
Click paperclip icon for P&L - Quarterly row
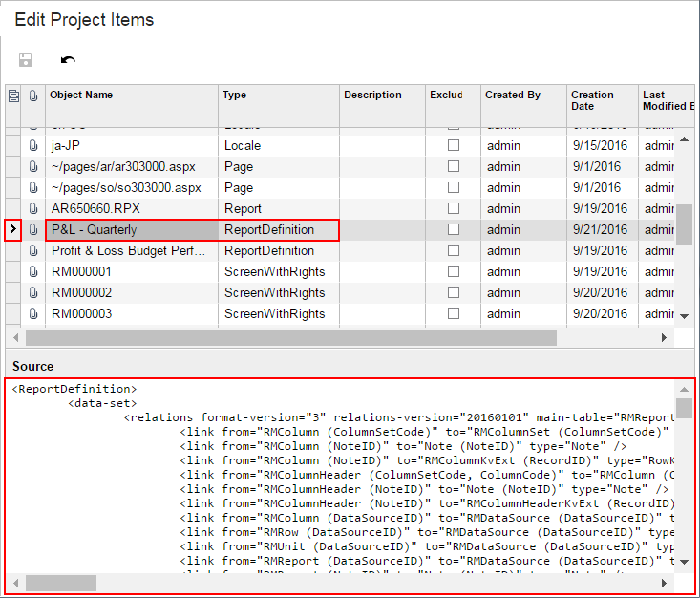33,229
